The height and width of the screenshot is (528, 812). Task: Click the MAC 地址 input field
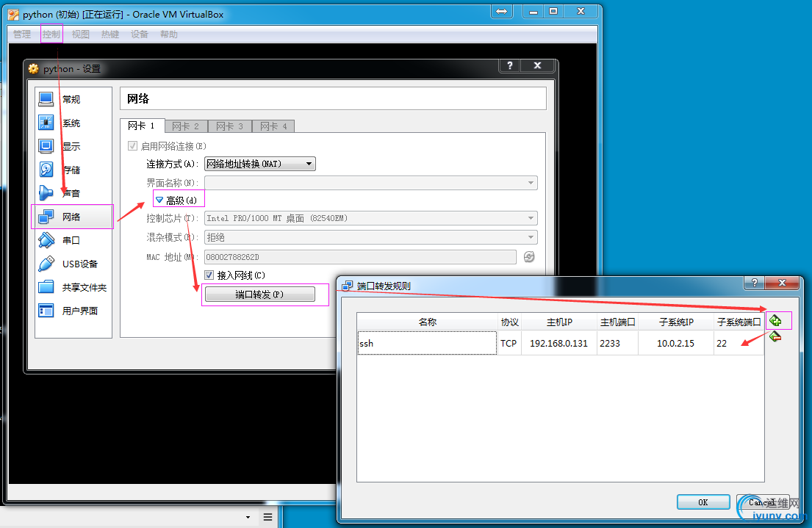click(x=360, y=257)
